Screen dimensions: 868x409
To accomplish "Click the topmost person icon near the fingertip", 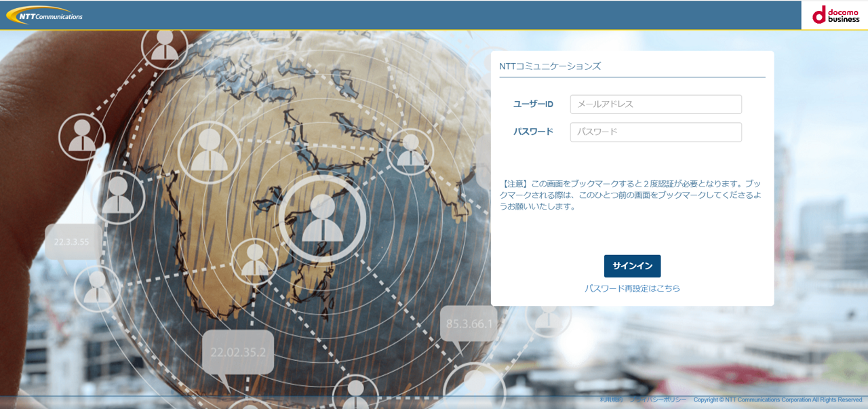I will (x=165, y=46).
